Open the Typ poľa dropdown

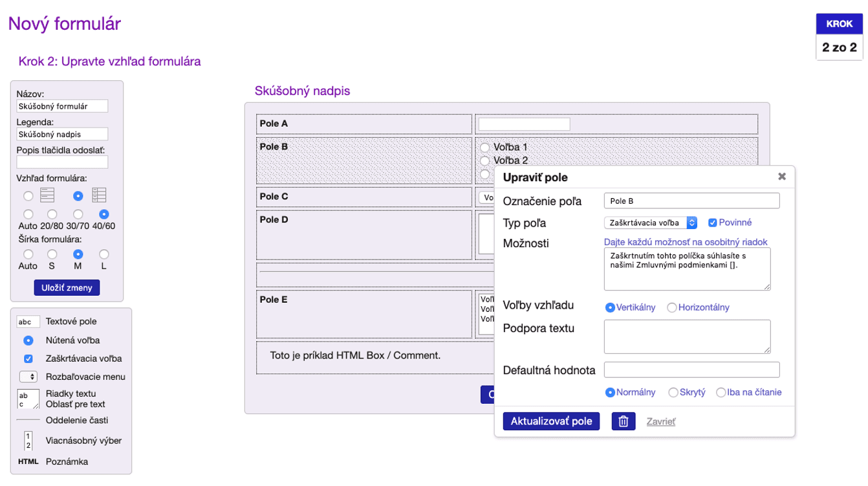[x=650, y=223]
